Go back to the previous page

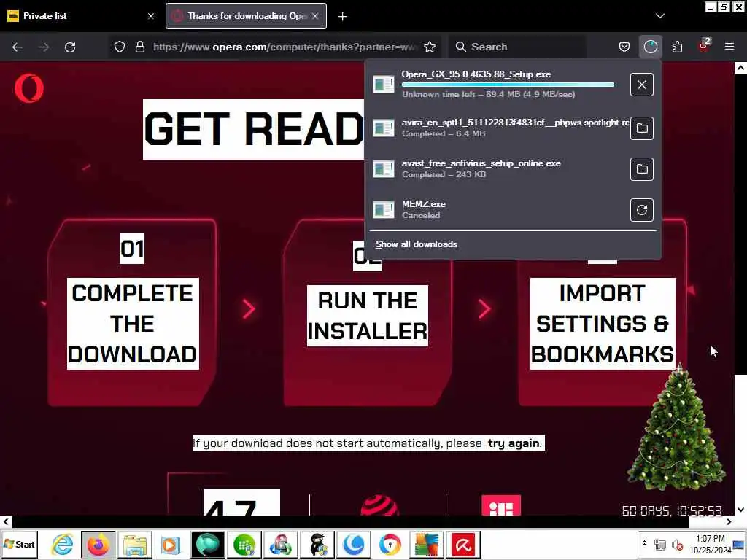tap(18, 47)
